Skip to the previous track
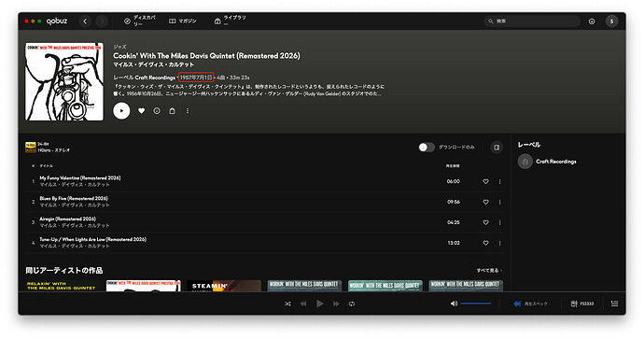The height and width of the screenshot is (339, 644). point(303,304)
